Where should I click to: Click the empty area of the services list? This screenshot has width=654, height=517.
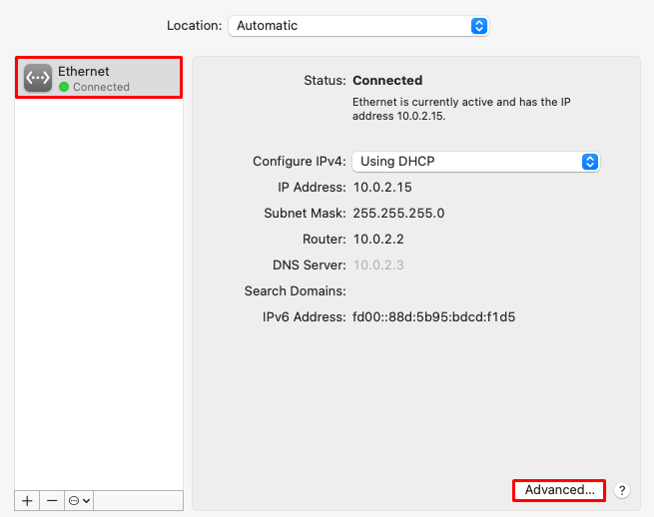point(99,292)
